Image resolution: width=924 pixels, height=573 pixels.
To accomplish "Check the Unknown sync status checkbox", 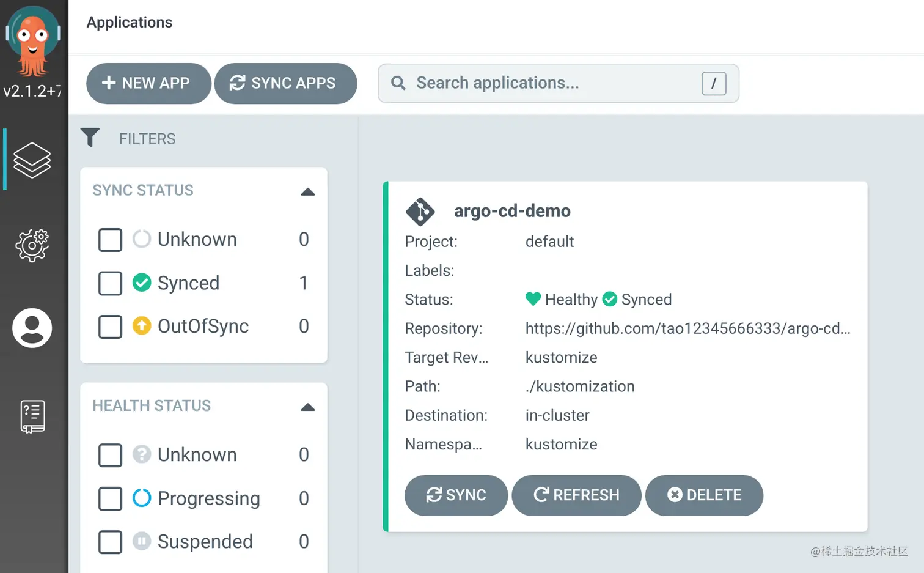I will point(111,240).
